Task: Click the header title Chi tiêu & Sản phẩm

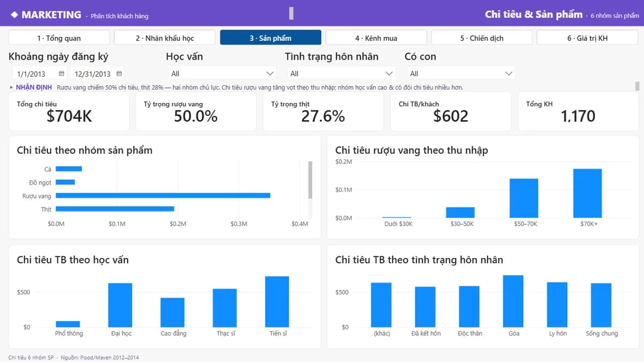Action: pos(533,14)
